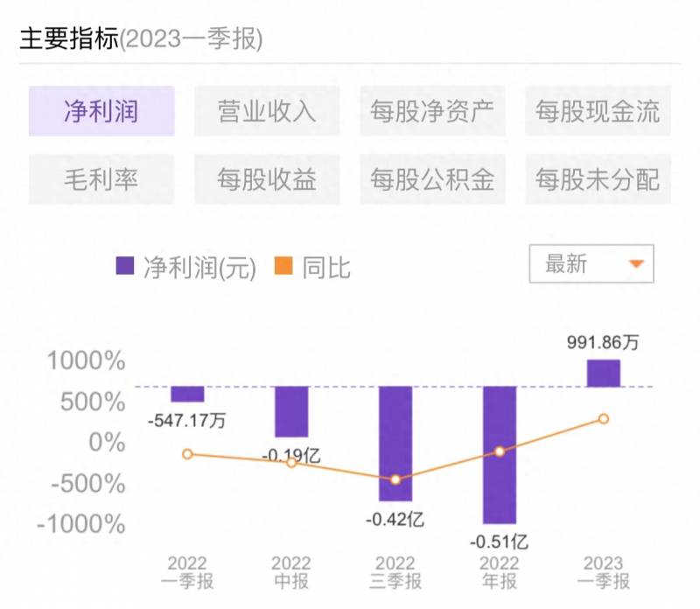This screenshot has height=609, width=700.
Task: Switch to the 每股未分配 tab
Action: [x=598, y=179]
